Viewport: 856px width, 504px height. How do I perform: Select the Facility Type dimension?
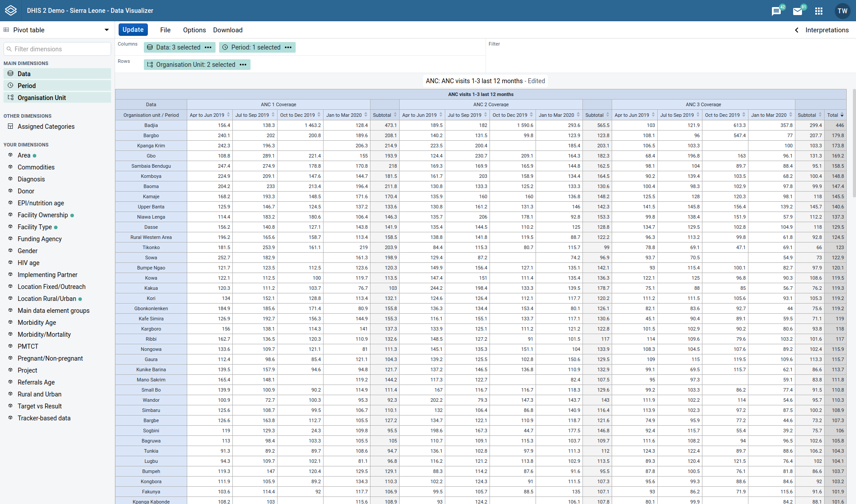(x=35, y=227)
